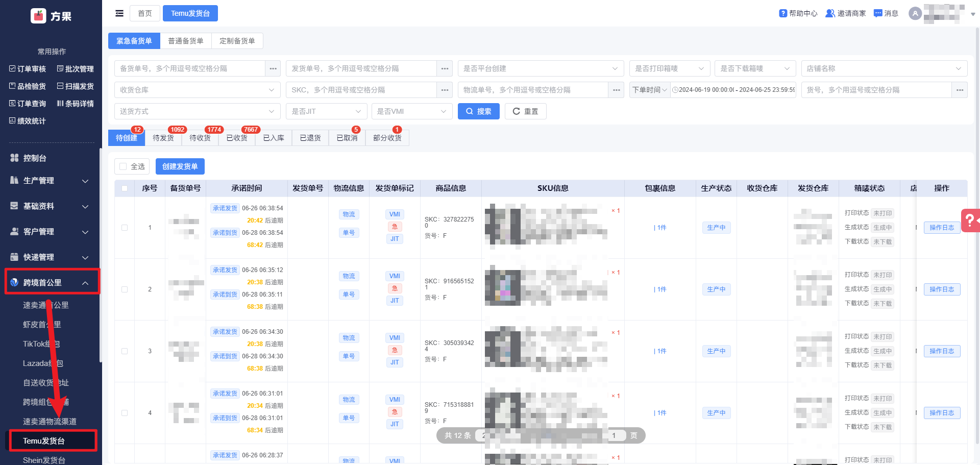Expand the 生产管理 sidebar menu
This screenshot has height=465, width=980.
click(50, 181)
